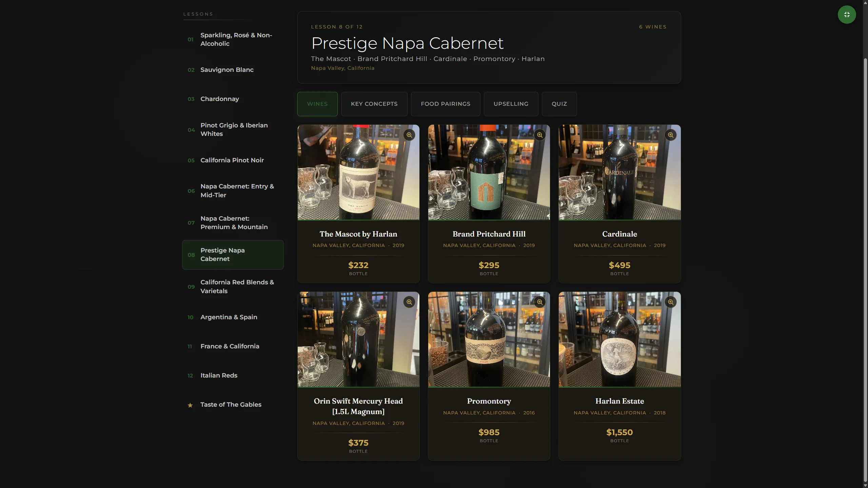This screenshot has height=488, width=868.
Task: Click the '6 WINES' count label
Action: pos(653,27)
